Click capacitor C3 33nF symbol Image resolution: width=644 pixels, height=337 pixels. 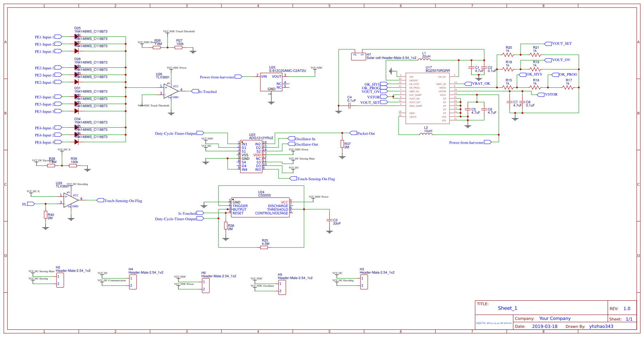click(x=329, y=220)
